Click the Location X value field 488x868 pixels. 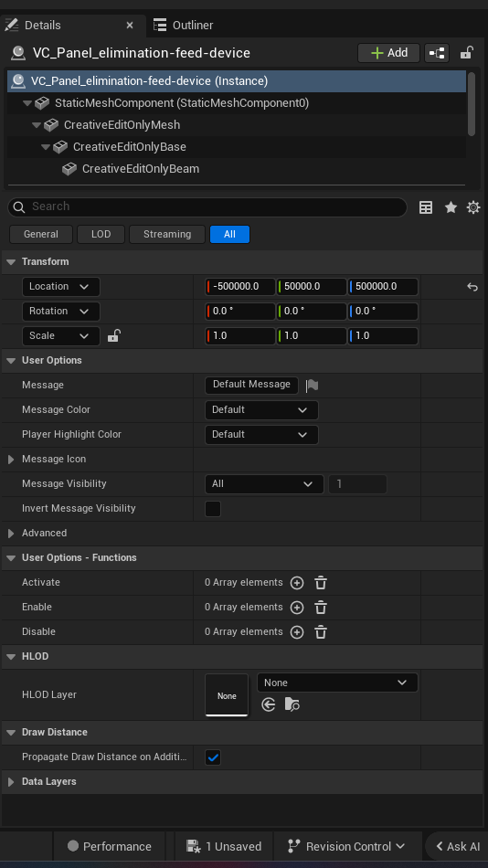click(x=240, y=287)
